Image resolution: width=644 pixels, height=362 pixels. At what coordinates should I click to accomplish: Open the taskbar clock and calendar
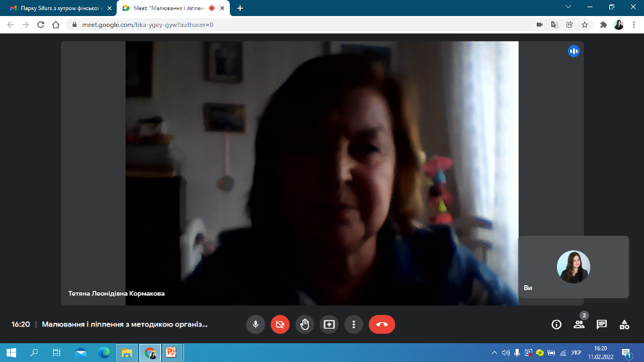tap(600, 353)
